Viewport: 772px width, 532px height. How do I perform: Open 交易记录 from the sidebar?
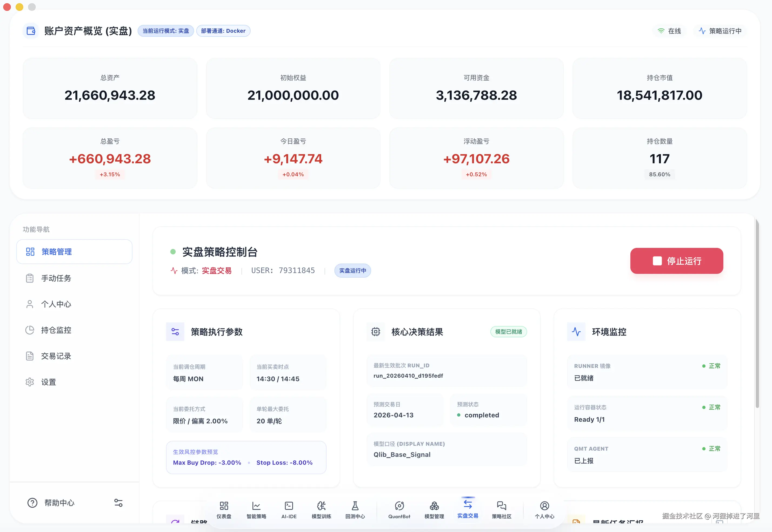pos(56,356)
